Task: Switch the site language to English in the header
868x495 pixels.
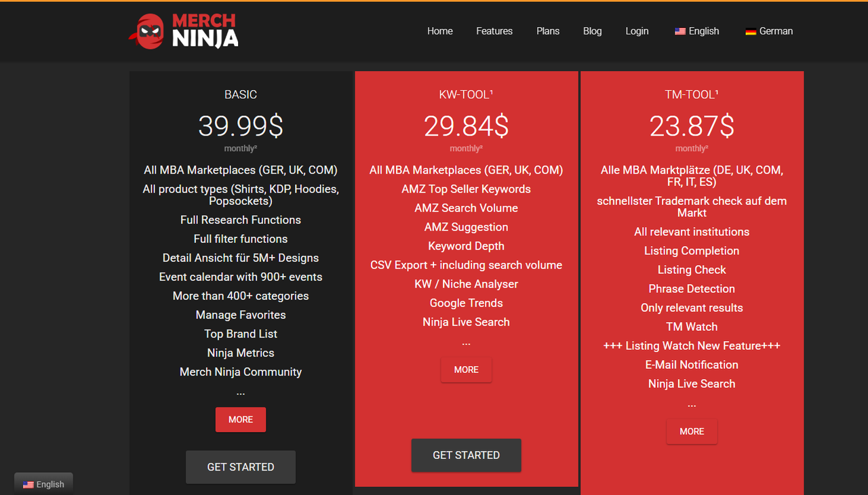Action: [697, 31]
